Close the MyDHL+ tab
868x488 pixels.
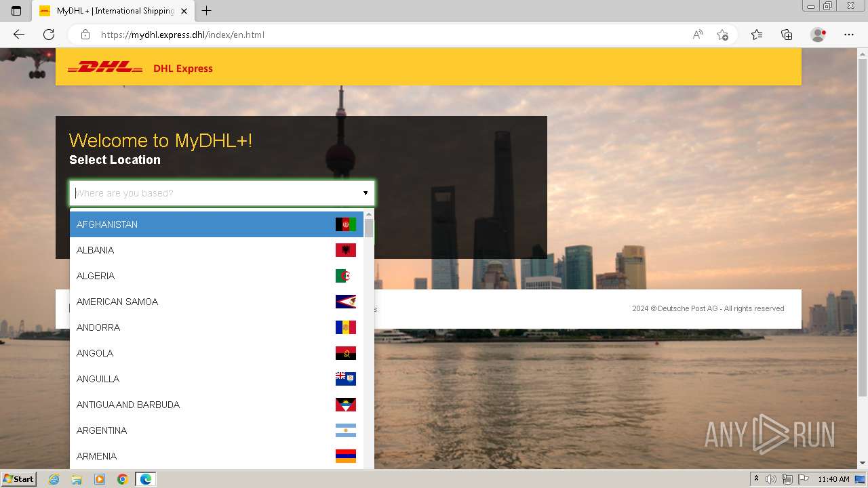pyautogui.click(x=184, y=11)
